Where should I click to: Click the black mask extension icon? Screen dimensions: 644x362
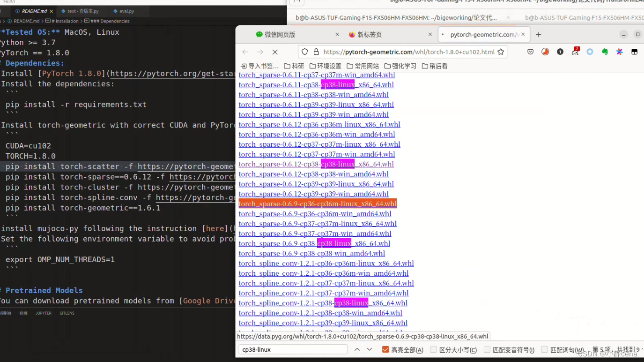[x=635, y=52]
